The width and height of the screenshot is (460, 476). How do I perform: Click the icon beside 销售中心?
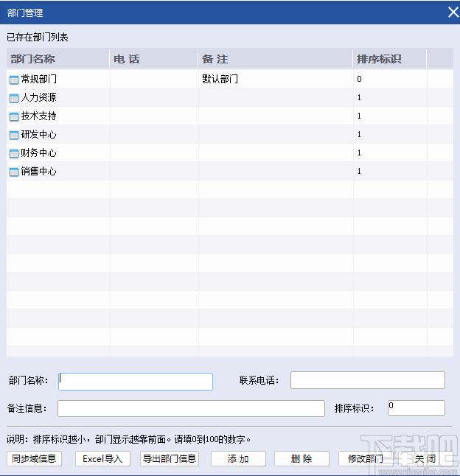coord(14,172)
